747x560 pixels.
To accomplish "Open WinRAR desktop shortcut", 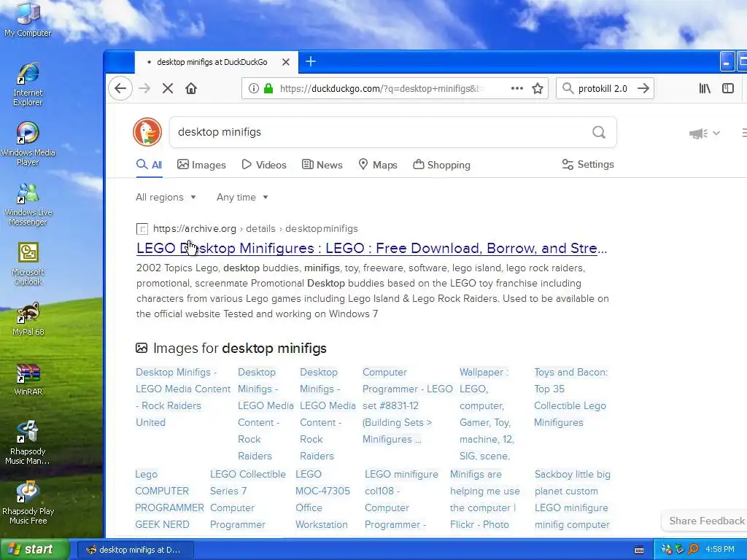I will point(28,379).
